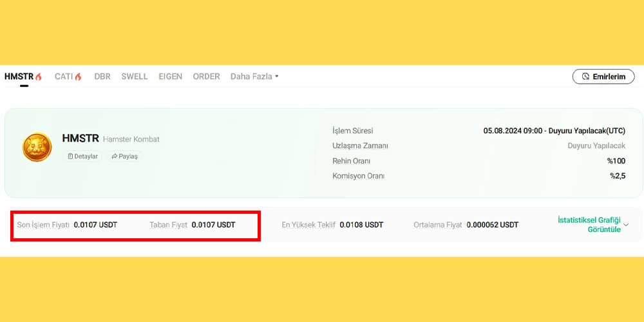Open the Daha Fazla dropdown menu

pyautogui.click(x=254, y=77)
